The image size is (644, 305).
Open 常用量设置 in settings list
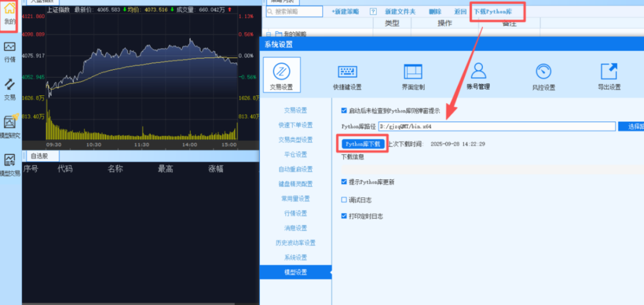(x=296, y=199)
